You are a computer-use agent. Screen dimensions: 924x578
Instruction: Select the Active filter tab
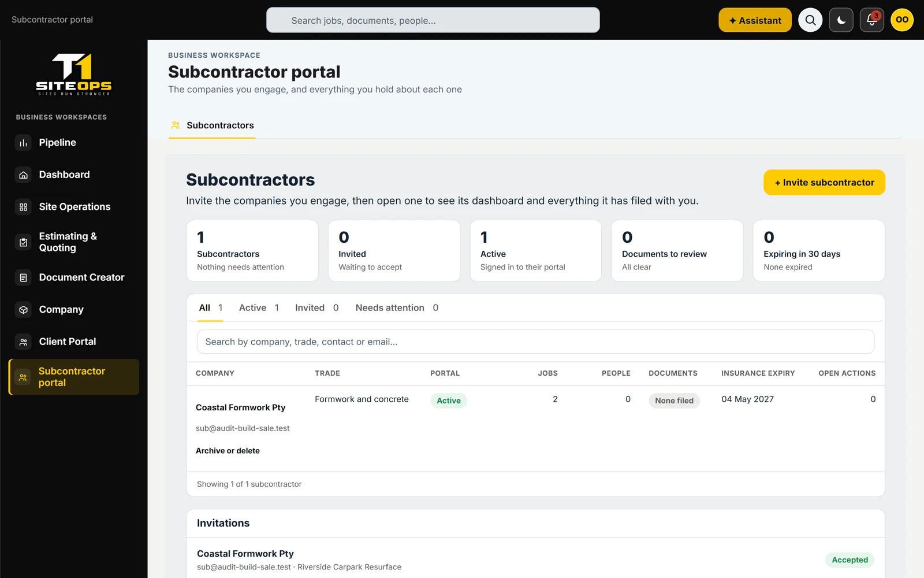259,307
